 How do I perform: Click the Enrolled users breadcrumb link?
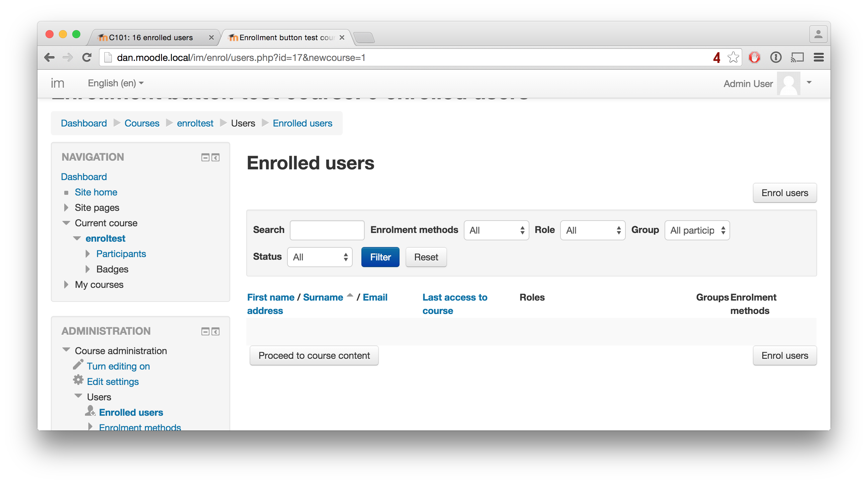(x=302, y=124)
